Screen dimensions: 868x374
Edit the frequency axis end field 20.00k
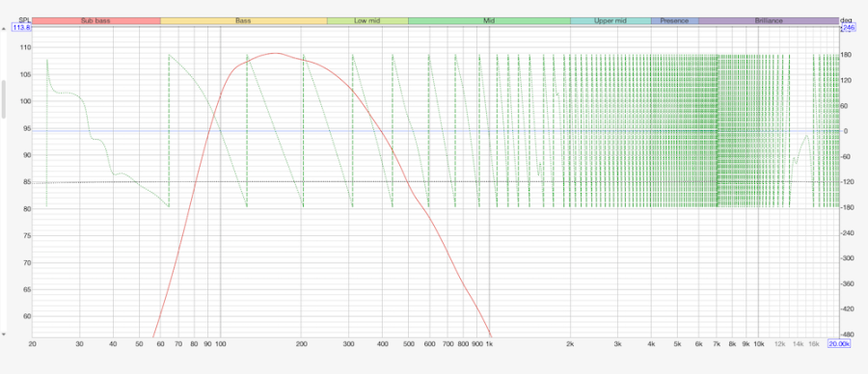[x=839, y=344]
